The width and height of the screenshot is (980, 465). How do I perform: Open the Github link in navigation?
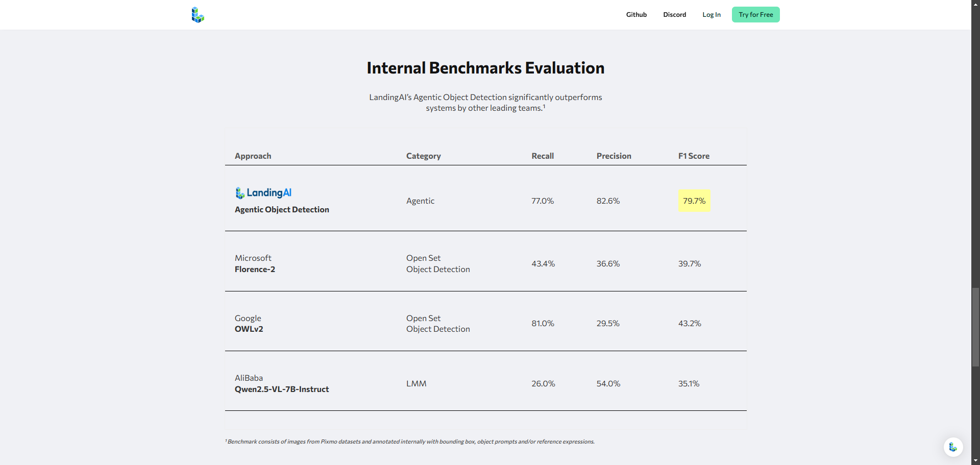(636, 15)
